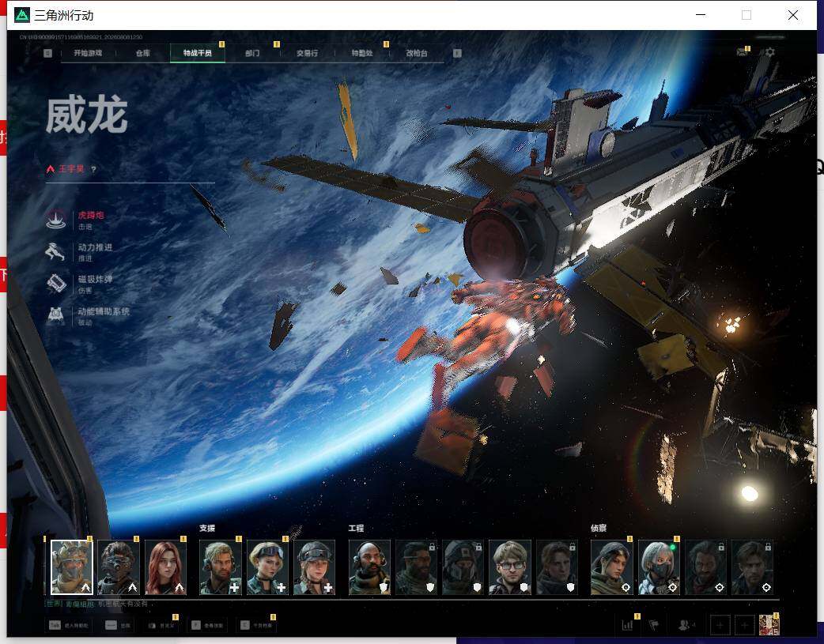Switch to the 仓库 tab
Image resolution: width=824 pixels, height=644 pixels.
(x=143, y=53)
